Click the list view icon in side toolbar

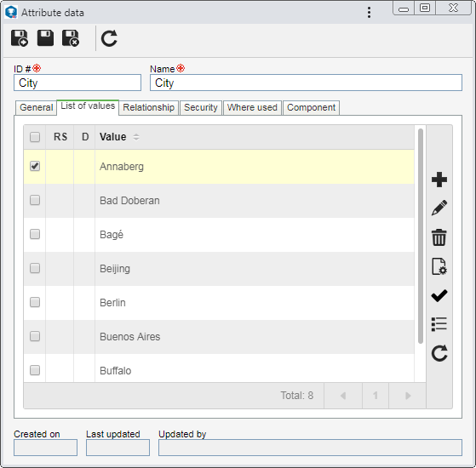[x=439, y=324]
